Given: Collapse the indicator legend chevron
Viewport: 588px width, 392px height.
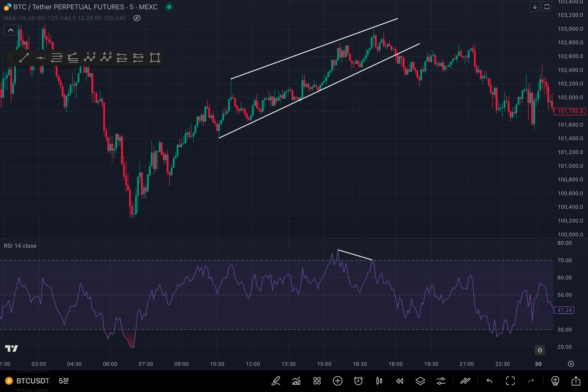Looking at the screenshot, I should [x=11, y=30].
